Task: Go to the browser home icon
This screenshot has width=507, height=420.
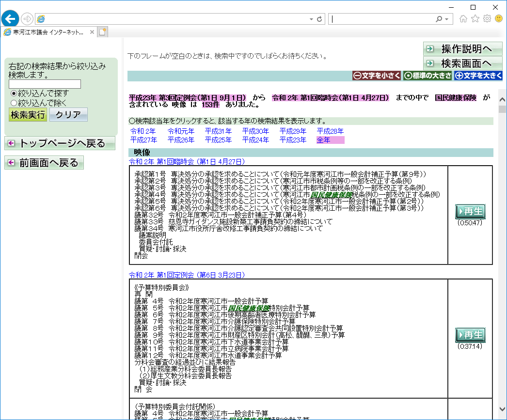Action: pyautogui.click(x=463, y=19)
